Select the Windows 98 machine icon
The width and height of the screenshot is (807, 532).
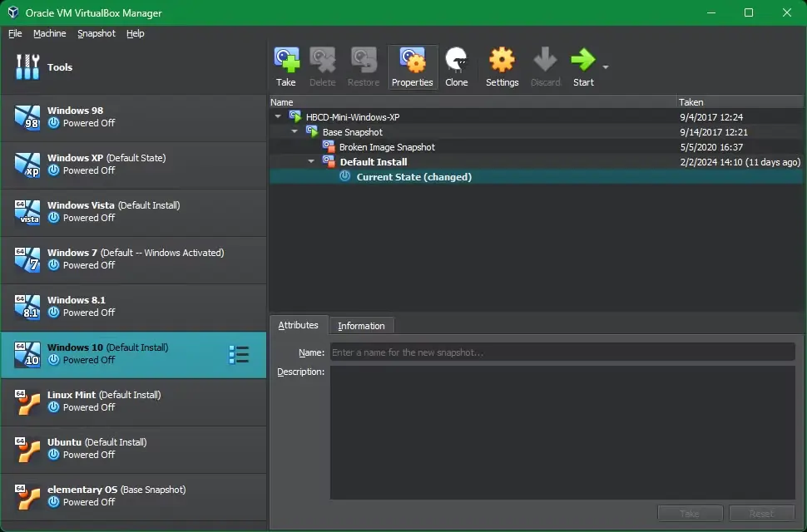pyautogui.click(x=27, y=117)
